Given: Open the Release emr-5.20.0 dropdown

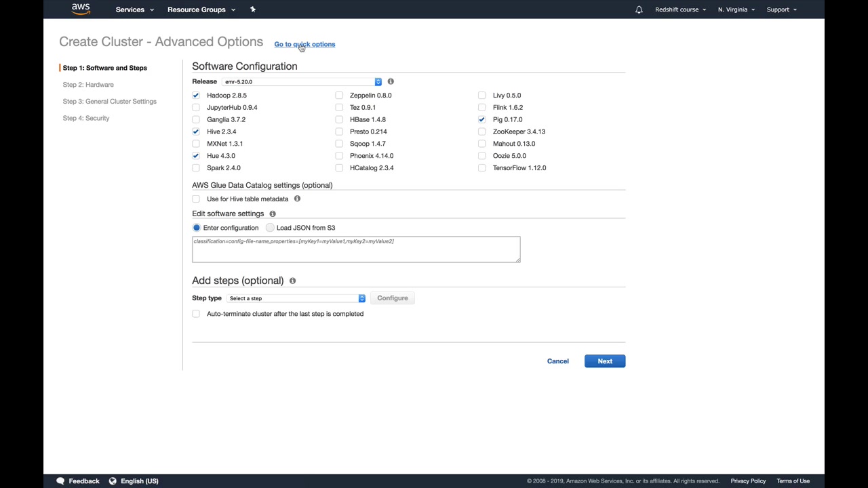Looking at the screenshot, I should tap(302, 82).
